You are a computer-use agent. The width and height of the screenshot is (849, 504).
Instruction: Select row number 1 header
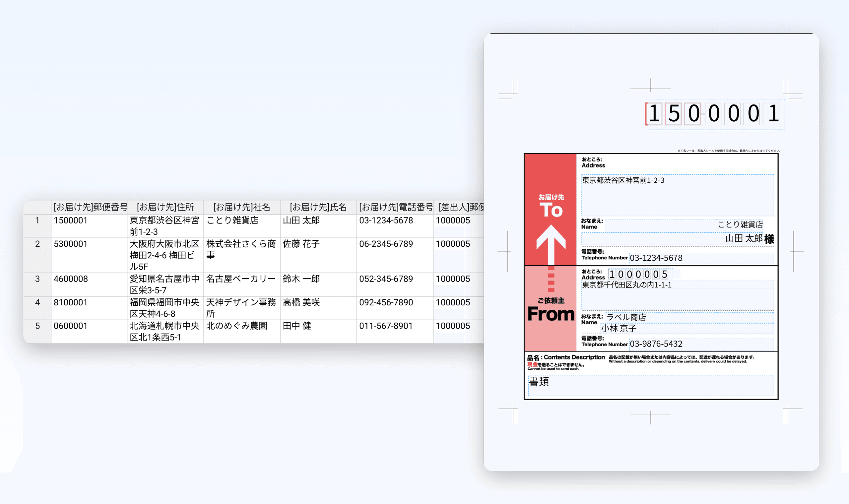coord(37,226)
